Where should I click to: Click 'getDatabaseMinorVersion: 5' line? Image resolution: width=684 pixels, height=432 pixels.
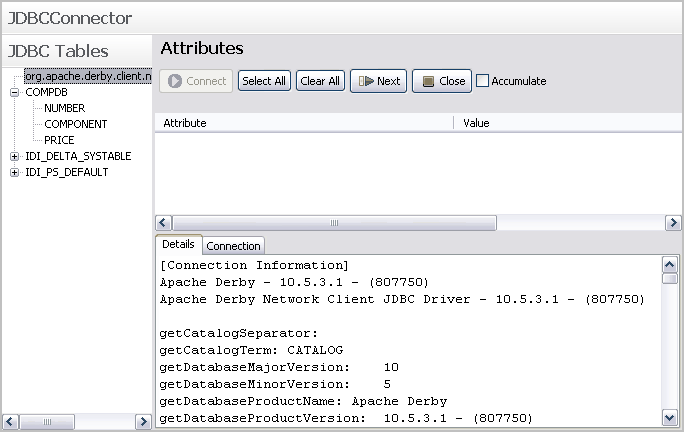pos(275,384)
